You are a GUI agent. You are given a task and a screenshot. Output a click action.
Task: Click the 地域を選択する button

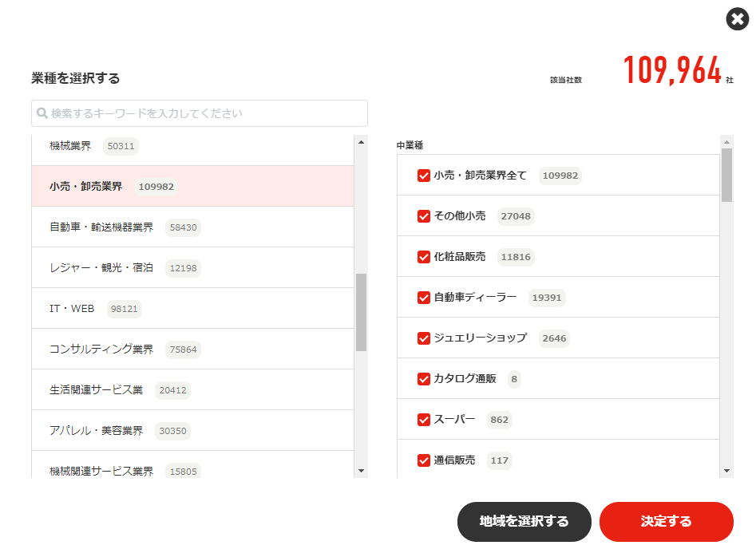524,522
